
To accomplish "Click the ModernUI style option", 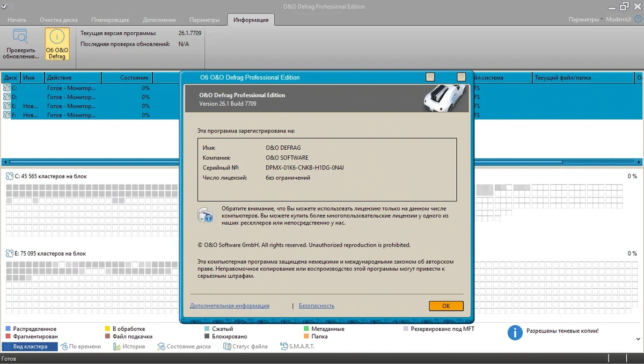I will 618,20.
